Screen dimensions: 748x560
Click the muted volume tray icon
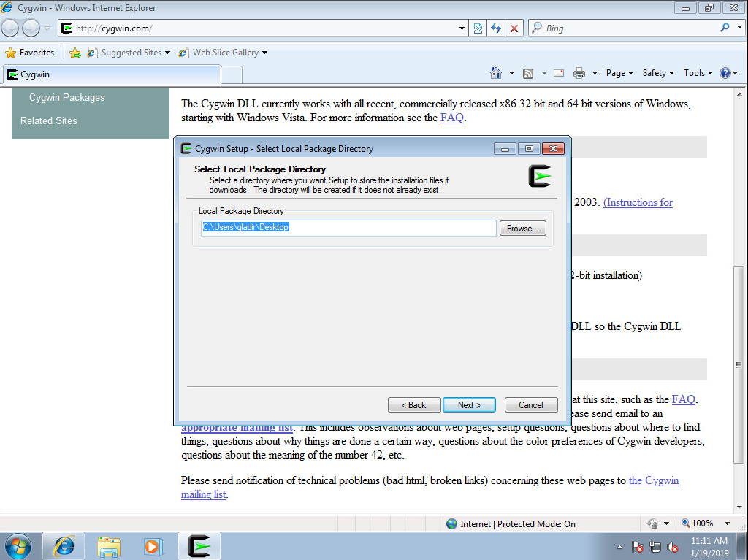tap(673, 547)
